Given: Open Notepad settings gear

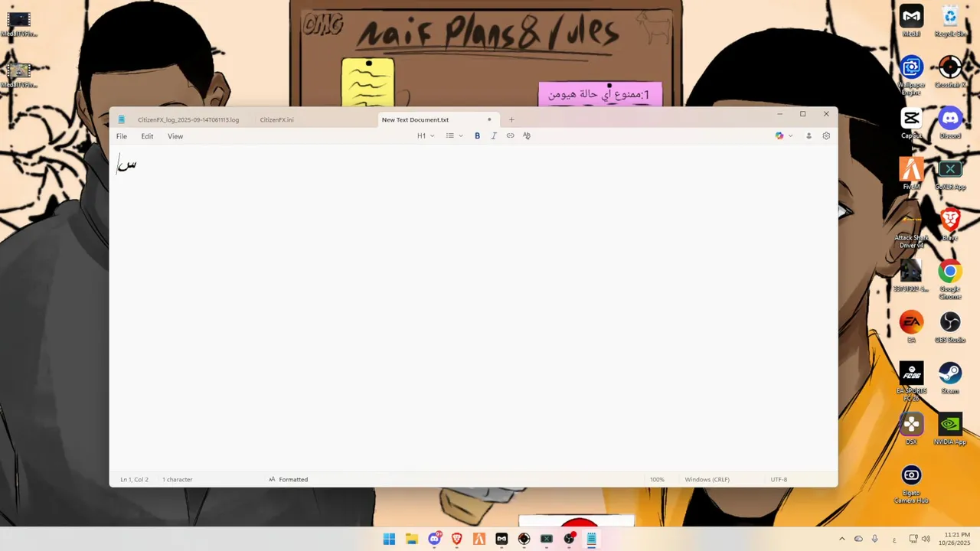Looking at the screenshot, I should pyautogui.click(x=826, y=136).
